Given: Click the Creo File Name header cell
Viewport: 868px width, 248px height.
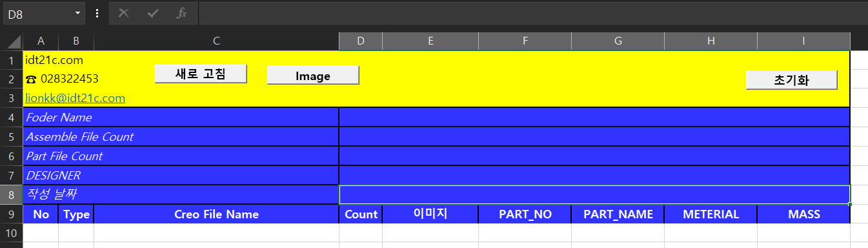Looking at the screenshot, I should tap(216, 214).
